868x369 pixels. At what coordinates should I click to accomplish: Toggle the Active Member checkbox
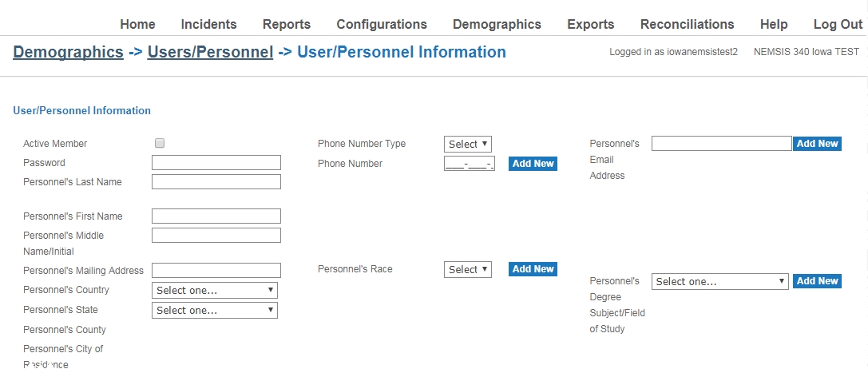160,143
